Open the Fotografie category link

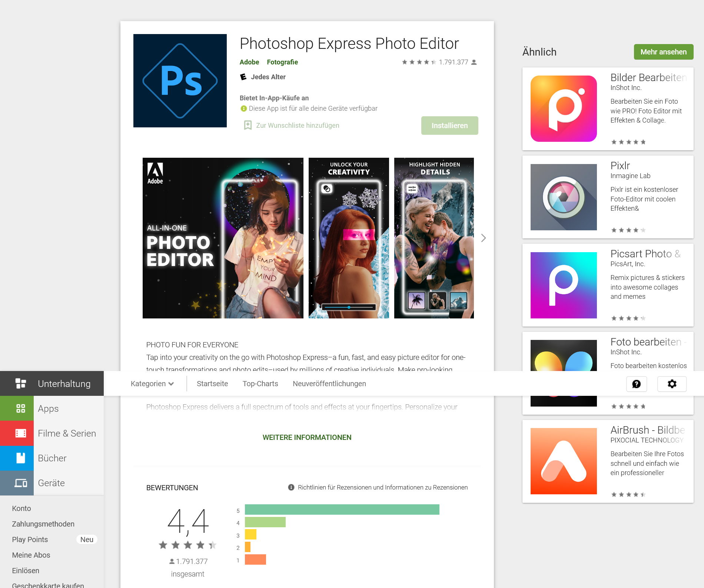pos(282,62)
